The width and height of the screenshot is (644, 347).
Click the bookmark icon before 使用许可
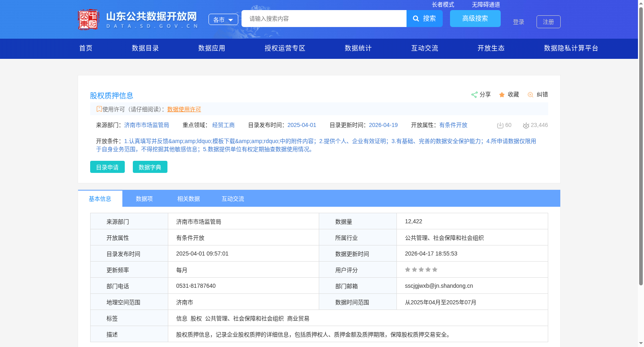click(x=99, y=109)
